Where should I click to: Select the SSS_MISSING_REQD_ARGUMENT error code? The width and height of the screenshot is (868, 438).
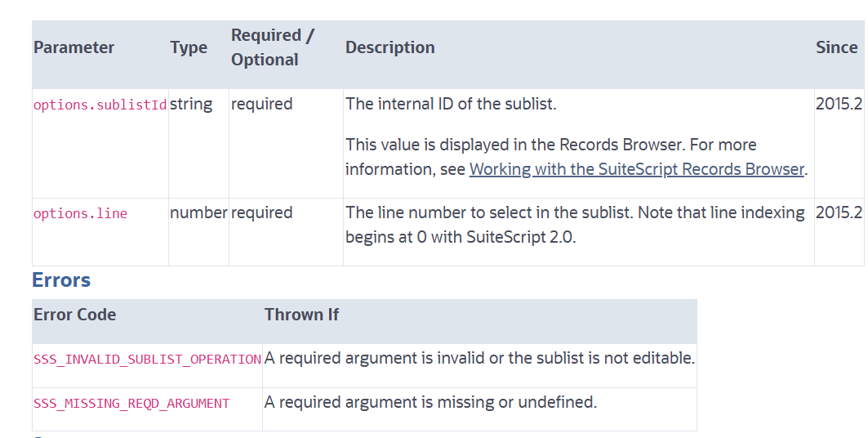pyautogui.click(x=131, y=403)
